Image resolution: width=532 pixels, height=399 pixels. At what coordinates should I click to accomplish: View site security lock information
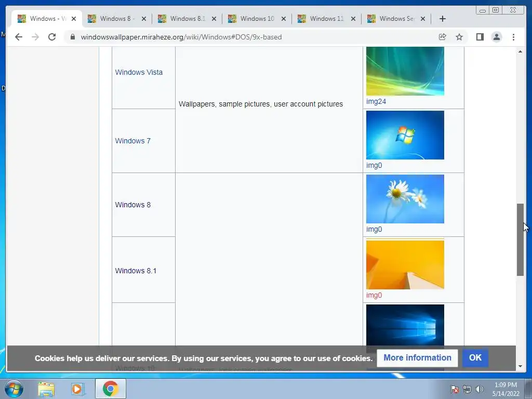pyautogui.click(x=72, y=37)
